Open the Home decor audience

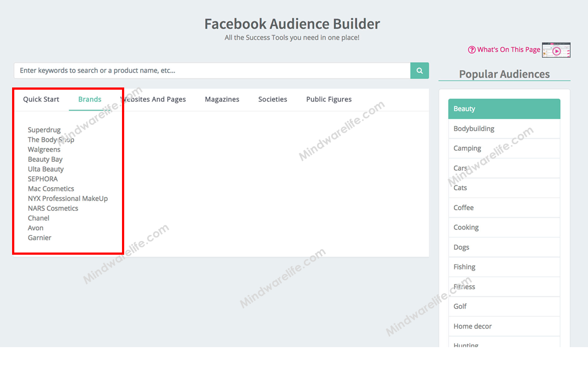pos(504,326)
